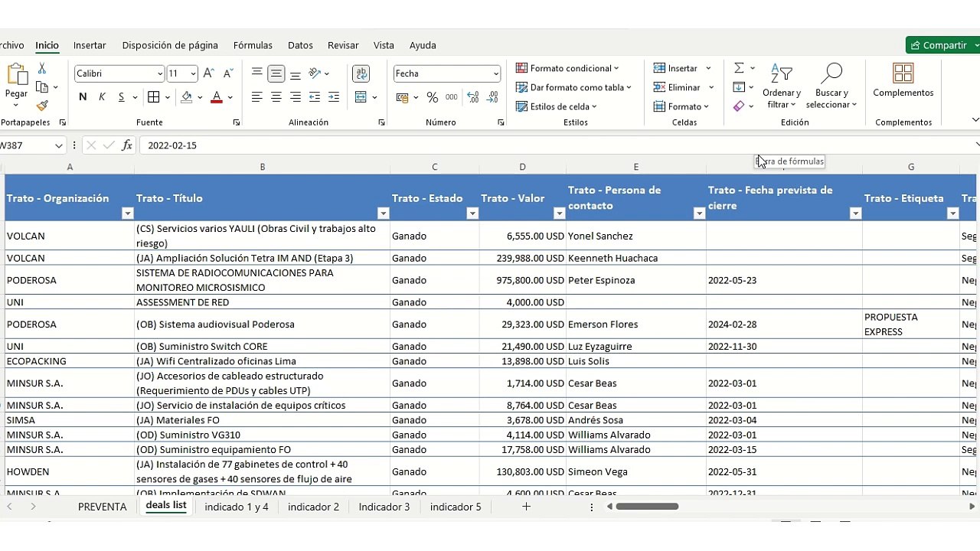Toggle Bold formatting (N)
Screen dimensions: 980x551
point(83,97)
